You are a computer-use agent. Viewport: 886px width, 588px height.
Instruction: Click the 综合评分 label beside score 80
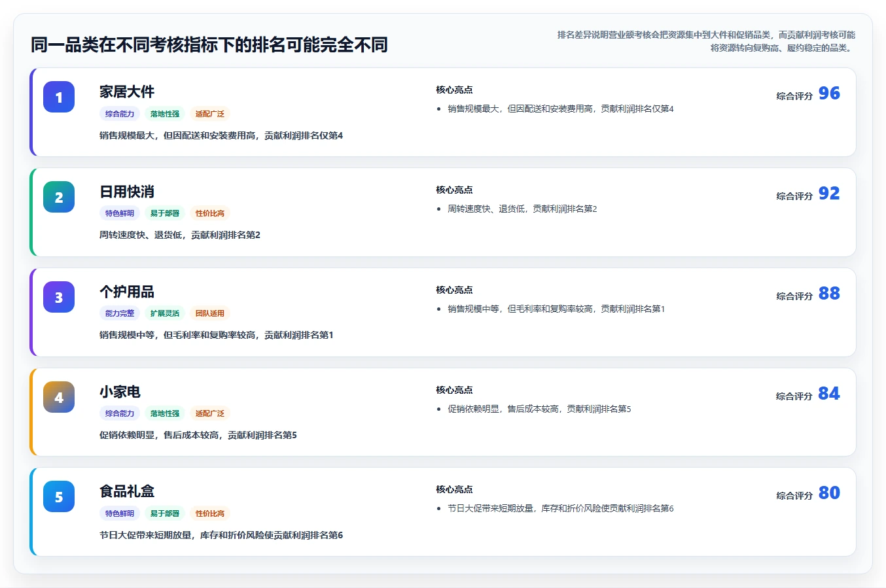pos(794,496)
